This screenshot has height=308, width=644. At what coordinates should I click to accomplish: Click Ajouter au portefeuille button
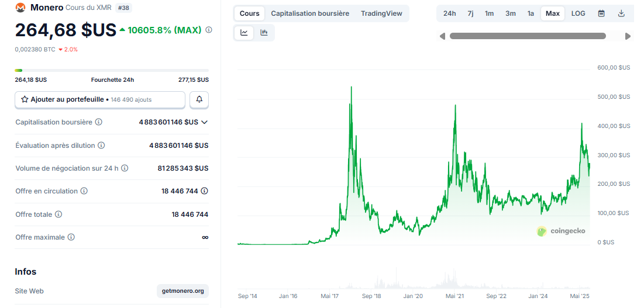pyautogui.click(x=100, y=100)
